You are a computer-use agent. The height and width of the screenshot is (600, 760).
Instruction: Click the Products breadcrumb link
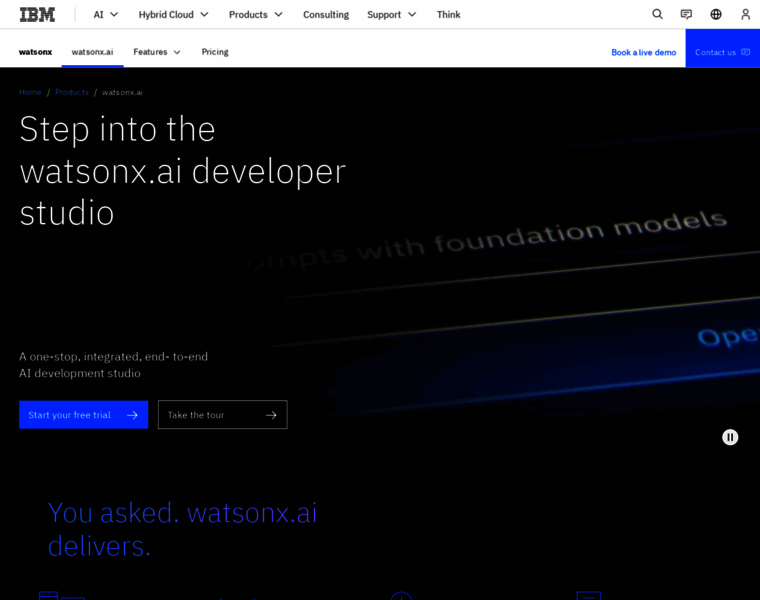click(72, 92)
